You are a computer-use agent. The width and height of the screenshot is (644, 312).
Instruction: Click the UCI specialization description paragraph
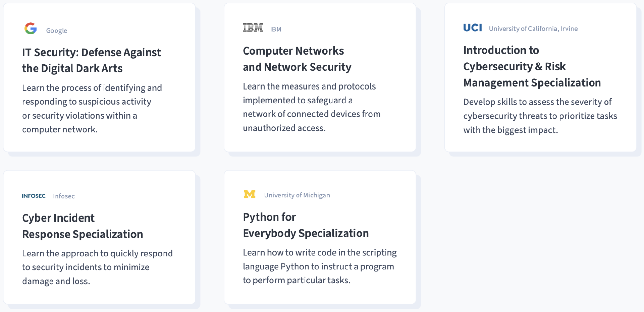[540, 116]
